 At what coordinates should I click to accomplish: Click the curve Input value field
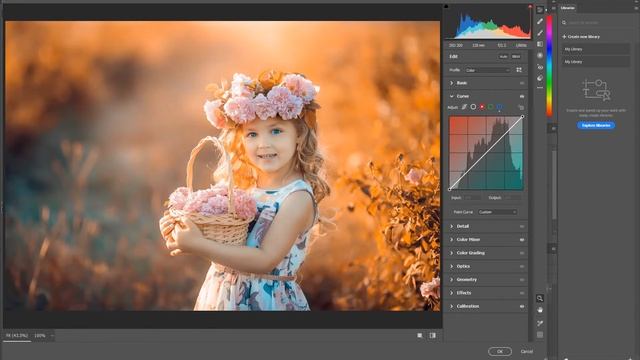coord(473,198)
